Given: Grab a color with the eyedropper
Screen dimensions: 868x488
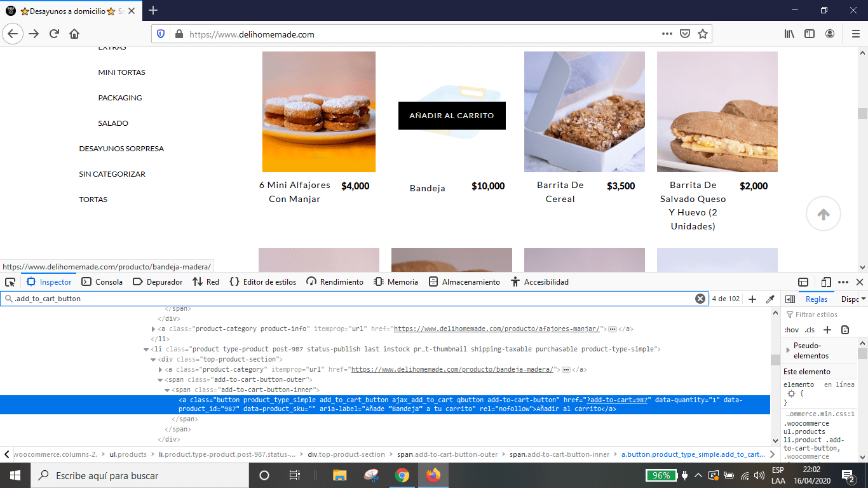Looking at the screenshot, I should 770,299.
